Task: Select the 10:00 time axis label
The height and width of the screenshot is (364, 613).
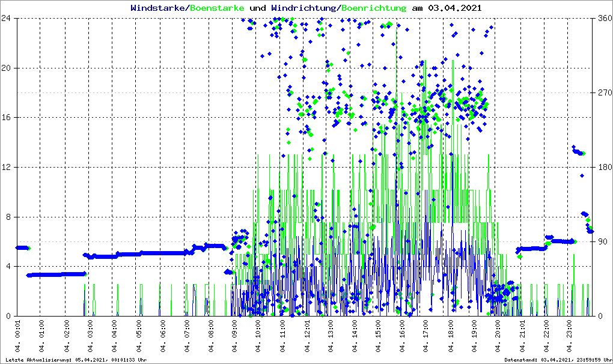Action: point(258,337)
